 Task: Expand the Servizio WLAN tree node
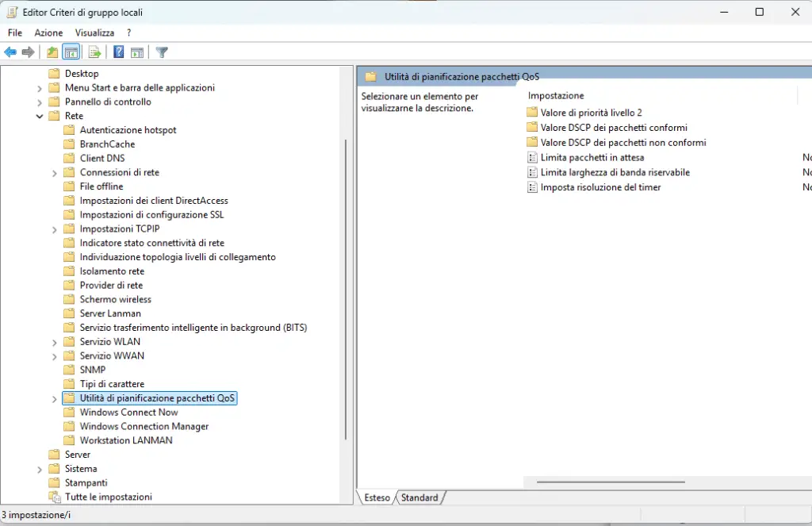[55, 342]
